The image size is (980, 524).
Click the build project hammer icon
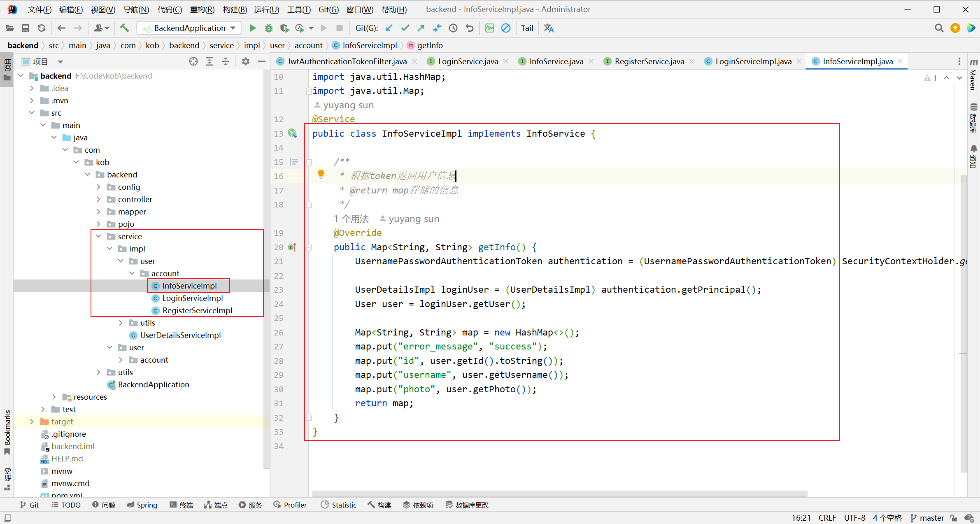pos(124,28)
